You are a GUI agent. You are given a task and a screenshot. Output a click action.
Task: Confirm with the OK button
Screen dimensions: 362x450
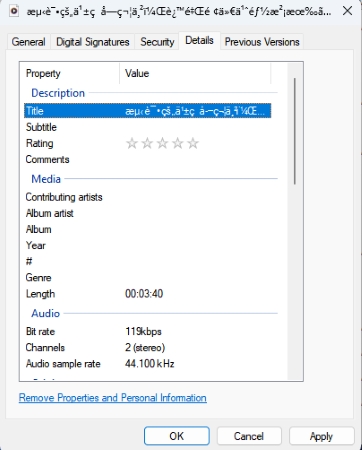click(x=177, y=436)
